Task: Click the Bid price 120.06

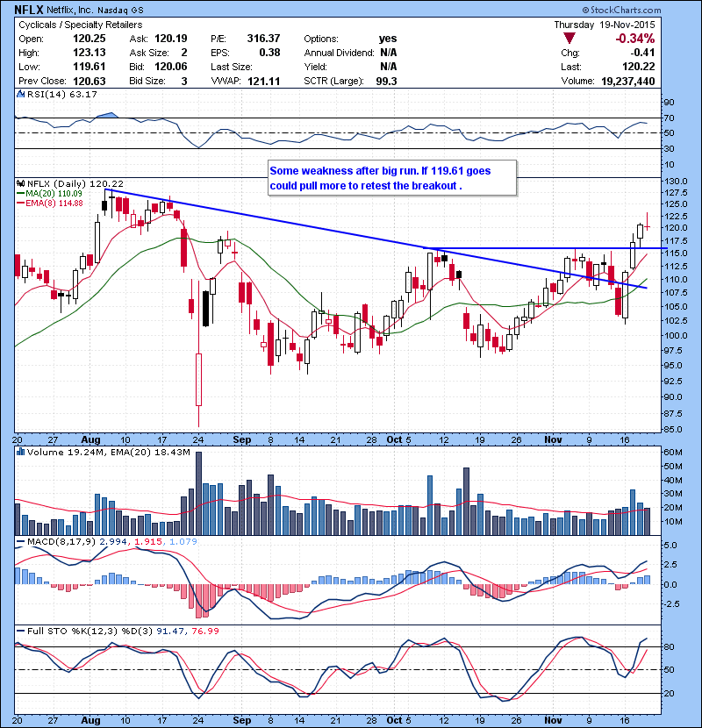Action: pos(171,67)
